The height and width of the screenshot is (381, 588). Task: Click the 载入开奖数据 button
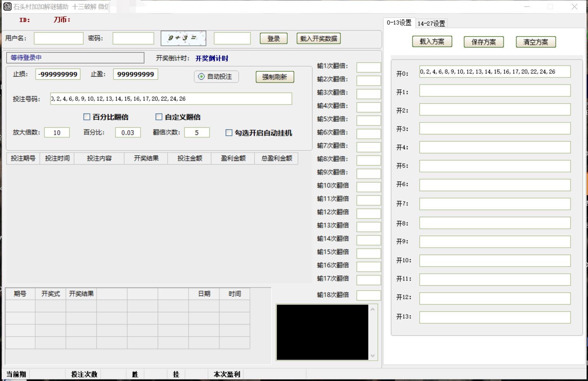[x=318, y=38]
